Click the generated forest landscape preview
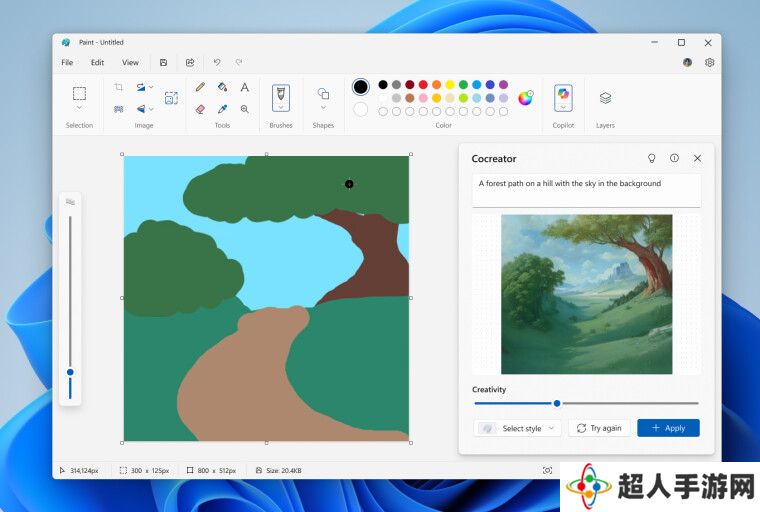 (x=586, y=294)
